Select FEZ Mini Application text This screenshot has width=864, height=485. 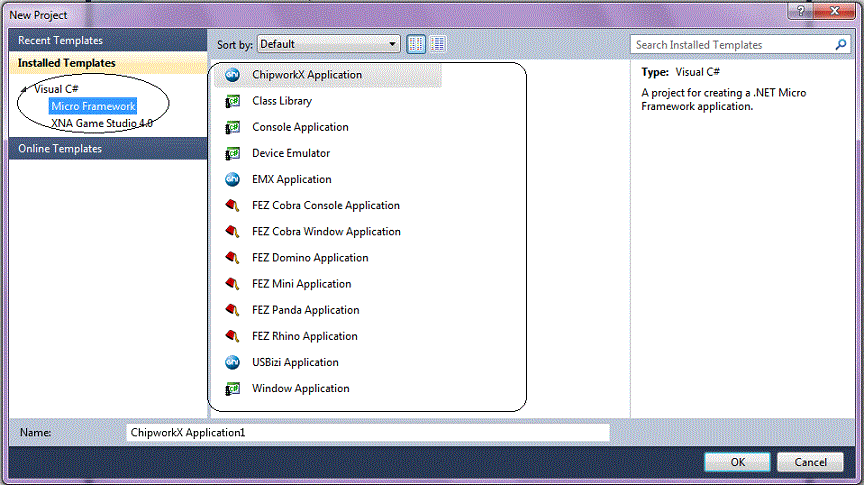301,284
